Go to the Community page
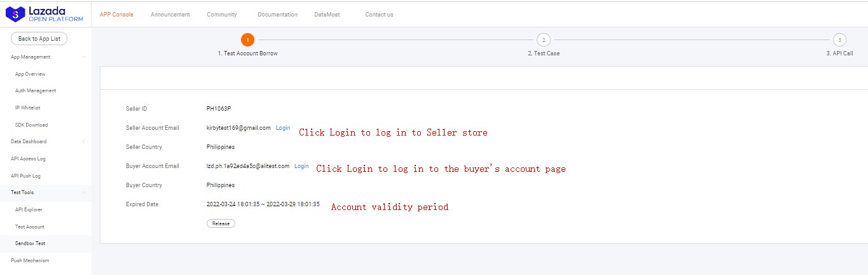The image size is (868, 275). (x=221, y=15)
